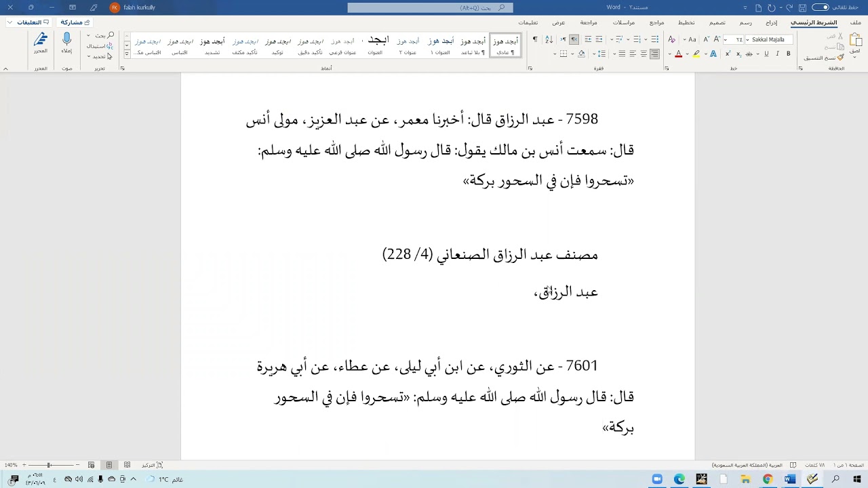Decrease font size with the smaller A
868x488 pixels.
707,39
